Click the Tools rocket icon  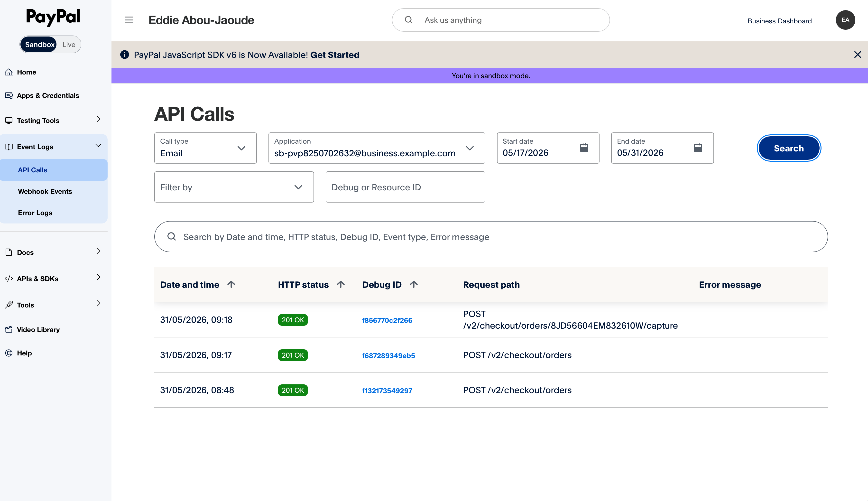[9, 305]
